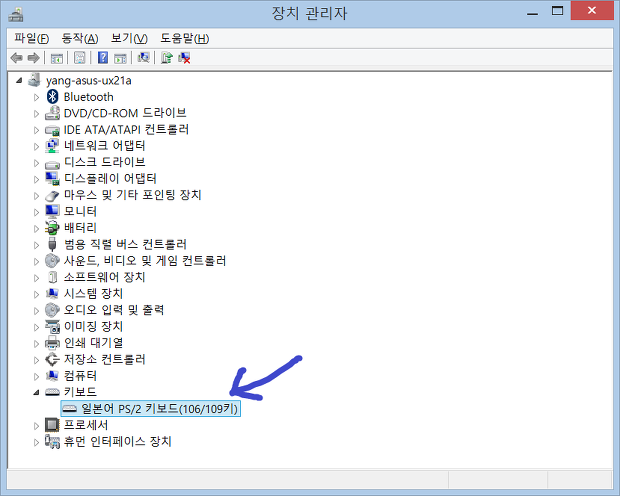The height and width of the screenshot is (496, 620).
Task: Expand the 오디오 입력 및 출력 node
Action: click(36, 310)
